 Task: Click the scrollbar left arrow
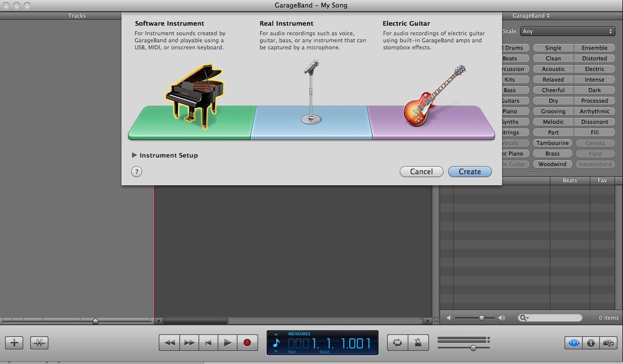(158, 321)
